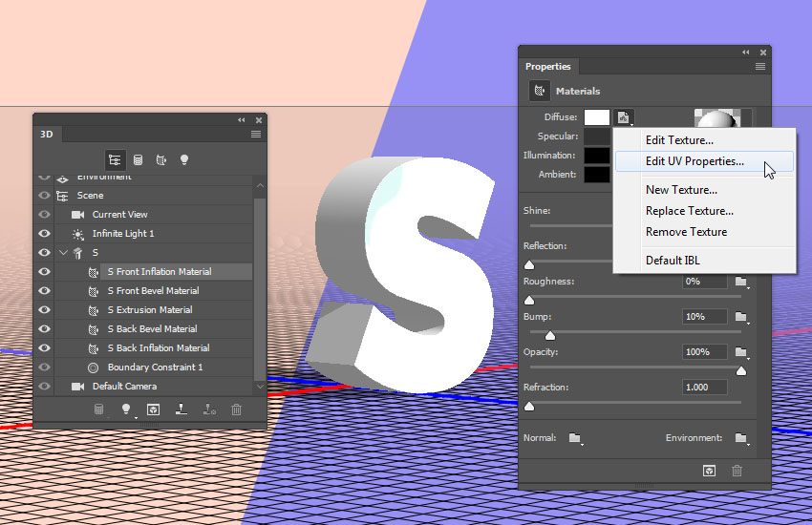
Task: Hide the Infinite Light 1 visibility eye
Action: (x=44, y=234)
